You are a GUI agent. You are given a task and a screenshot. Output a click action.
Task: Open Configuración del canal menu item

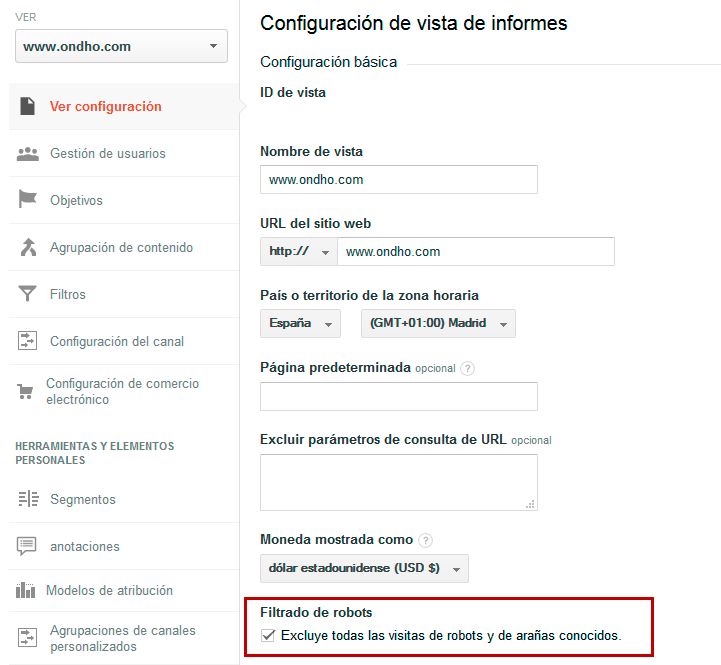[x=124, y=341]
